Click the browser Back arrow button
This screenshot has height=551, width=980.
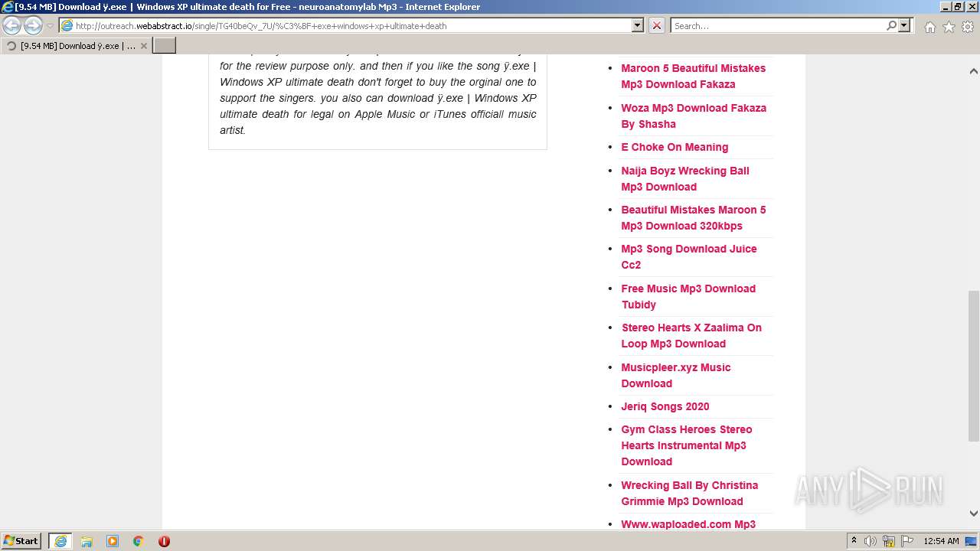[x=12, y=25]
